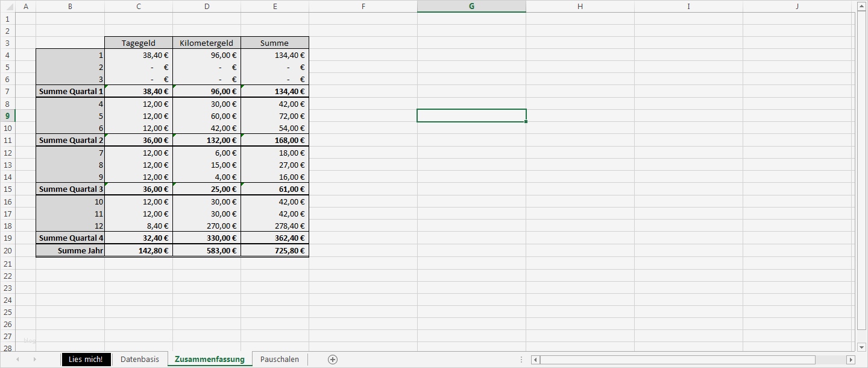Select cell with value 25,00 €
This screenshot has height=368, width=868.
(207, 189)
